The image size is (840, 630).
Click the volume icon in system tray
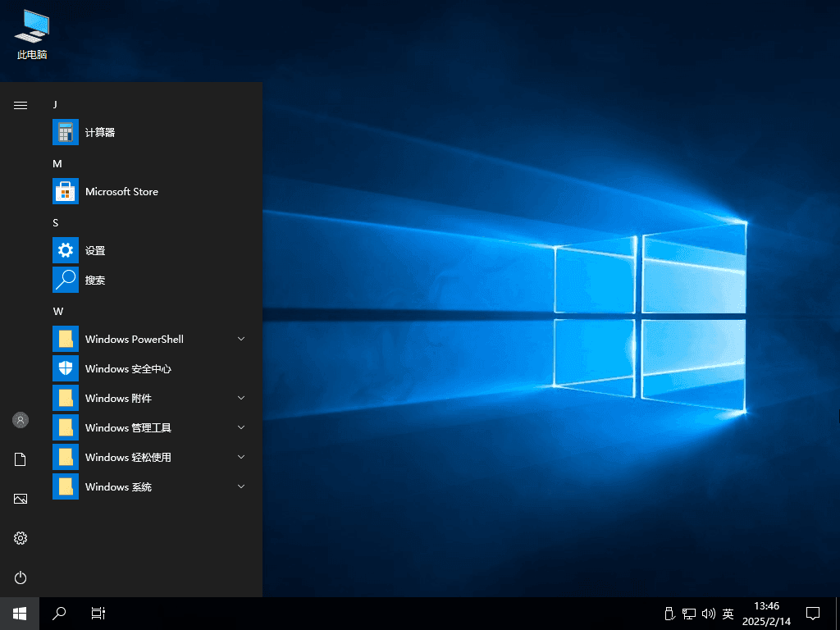click(708, 613)
